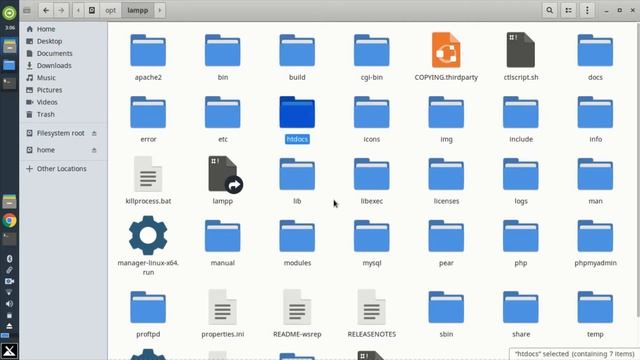Open the bin folder
This screenshot has height=360, width=640.
(x=222, y=51)
